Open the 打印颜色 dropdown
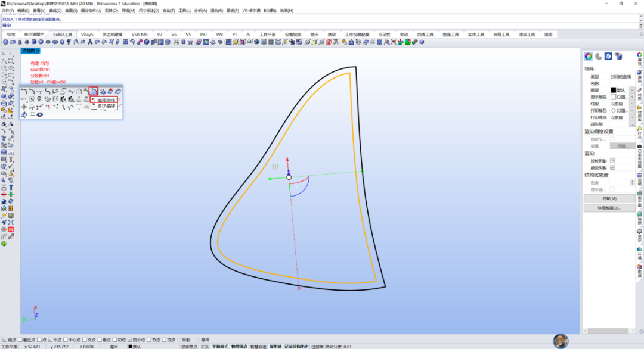The image size is (644, 349). [x=632, y=111]
